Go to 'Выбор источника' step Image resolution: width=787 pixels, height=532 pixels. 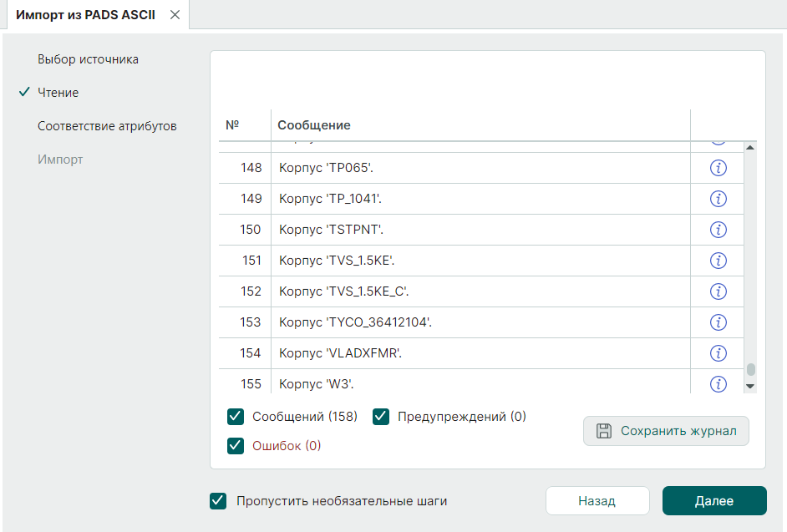tap(88, 59)
